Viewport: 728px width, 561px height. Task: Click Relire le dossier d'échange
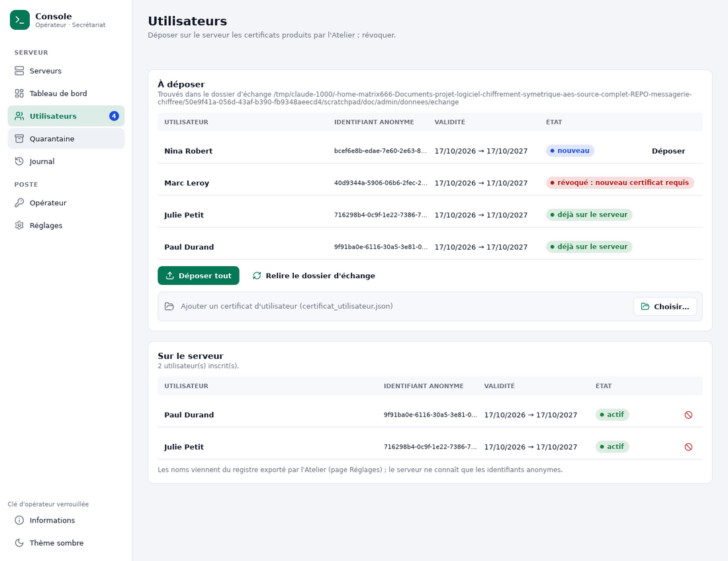(314, 276)
